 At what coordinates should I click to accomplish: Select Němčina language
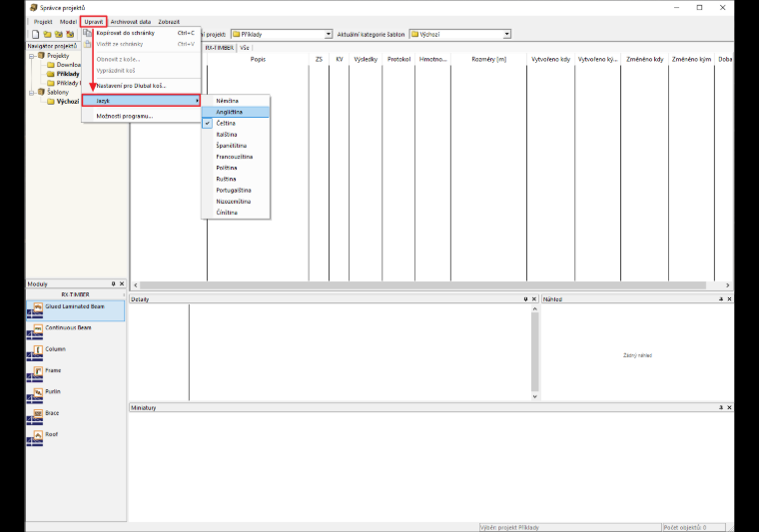click(x=236, y=101)
